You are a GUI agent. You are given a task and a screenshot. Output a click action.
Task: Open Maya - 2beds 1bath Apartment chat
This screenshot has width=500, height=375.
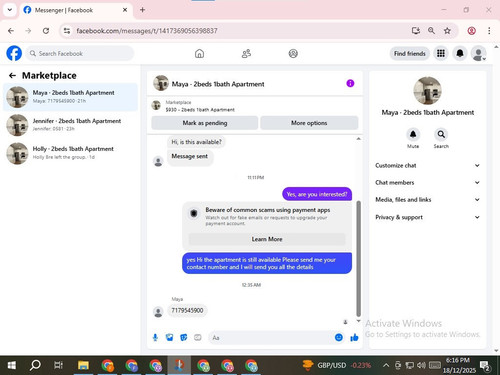(70, 97)
